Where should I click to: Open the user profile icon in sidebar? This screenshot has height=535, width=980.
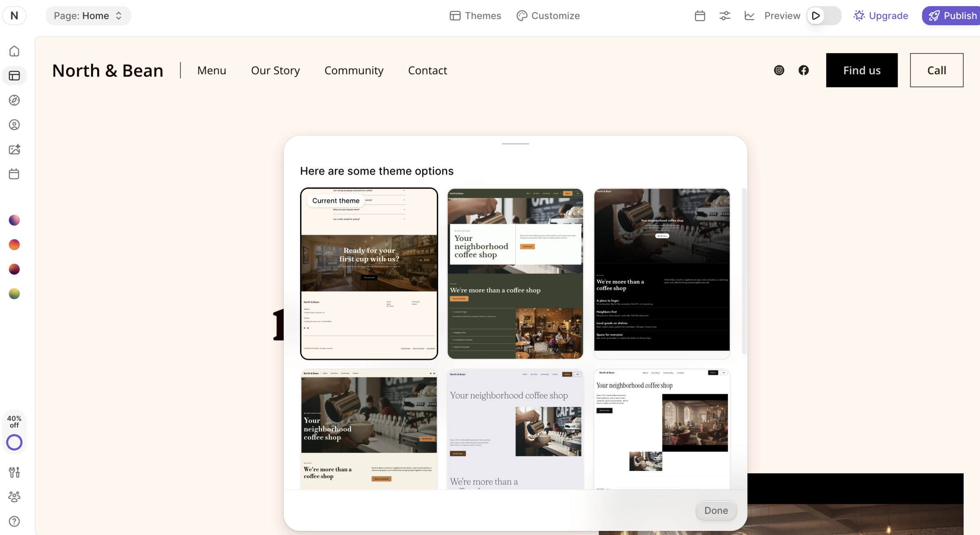14,125
